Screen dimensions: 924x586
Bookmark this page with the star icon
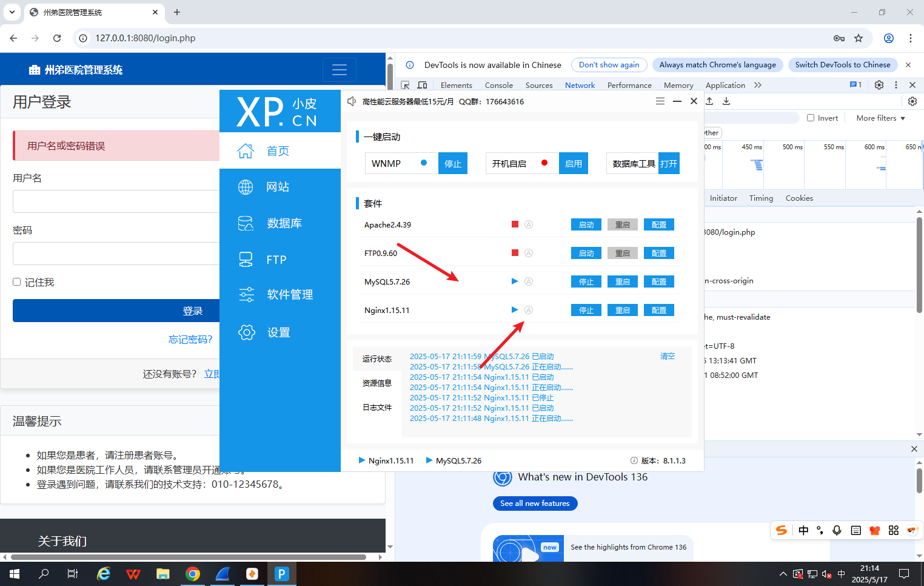859,38
